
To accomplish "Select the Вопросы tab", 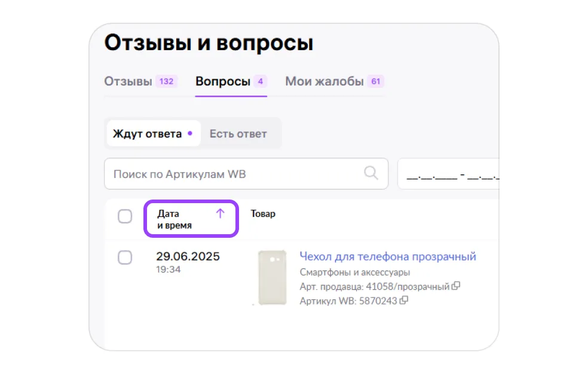I will [x=222, y=81].
